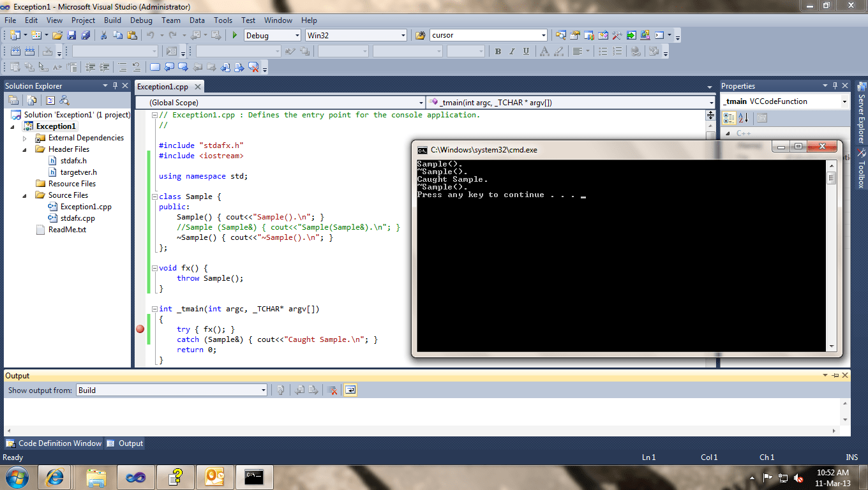Click the Uncomment selected lines icon
The height and width of the screenshot is (490, 868).
point(136,67)
